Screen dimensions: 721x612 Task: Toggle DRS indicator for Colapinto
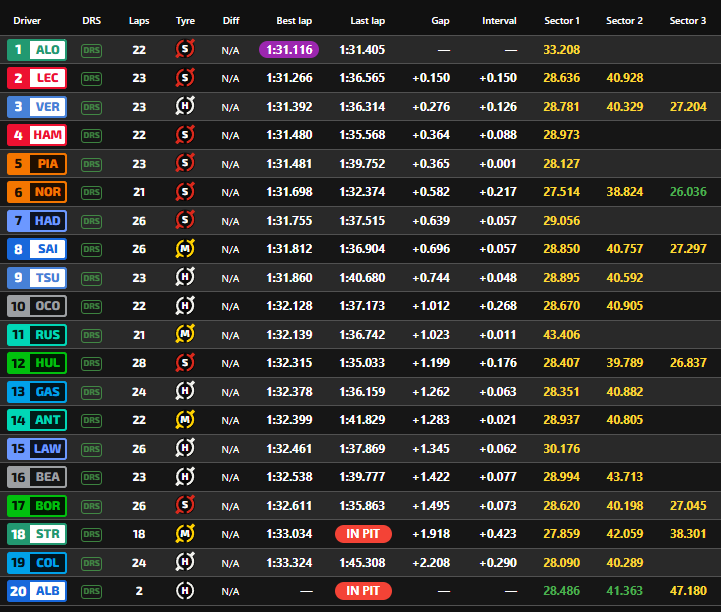(x=92, y=562)
